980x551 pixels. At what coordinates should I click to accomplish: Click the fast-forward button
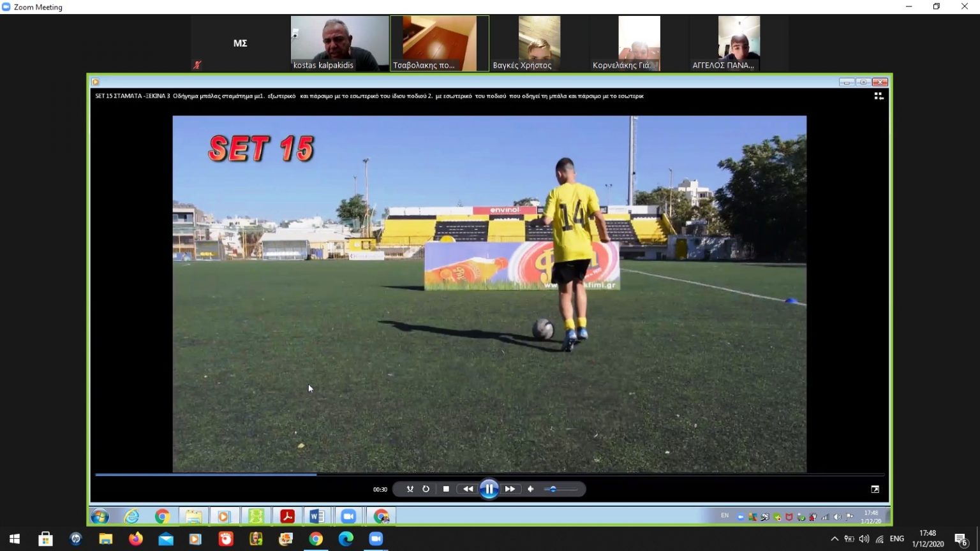(510, 489)
